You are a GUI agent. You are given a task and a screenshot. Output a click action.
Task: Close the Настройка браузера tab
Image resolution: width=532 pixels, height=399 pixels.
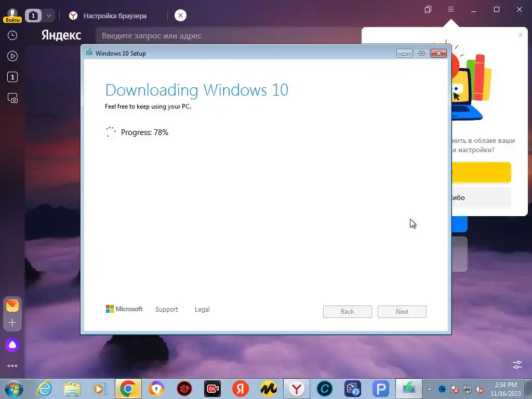[180, 15]
